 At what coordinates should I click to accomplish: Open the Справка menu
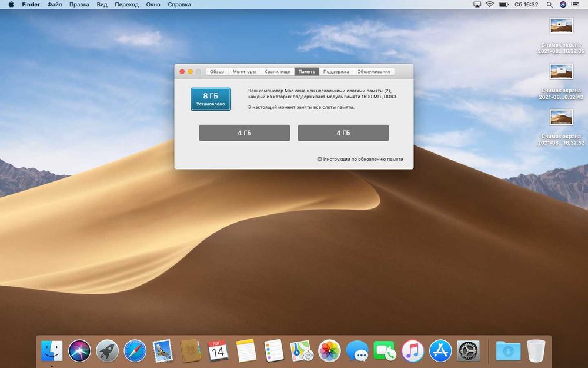click(179, 5)
